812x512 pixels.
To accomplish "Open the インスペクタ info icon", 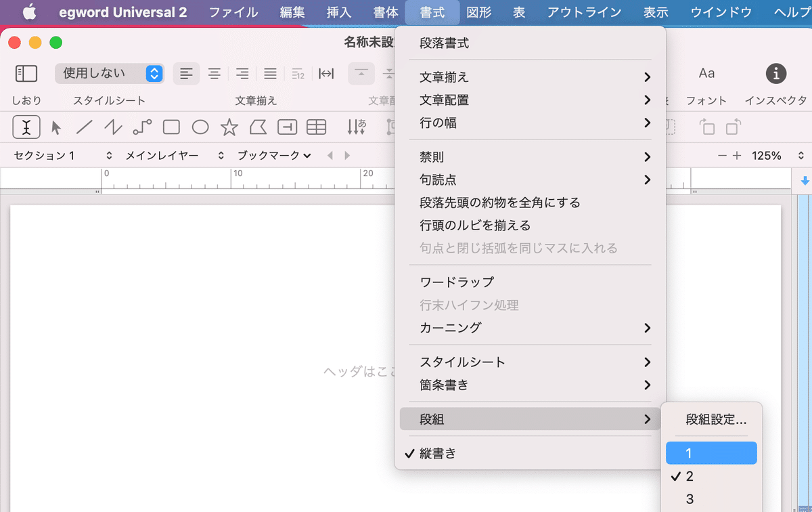I will pyautogui.click(x=775, y=73).
